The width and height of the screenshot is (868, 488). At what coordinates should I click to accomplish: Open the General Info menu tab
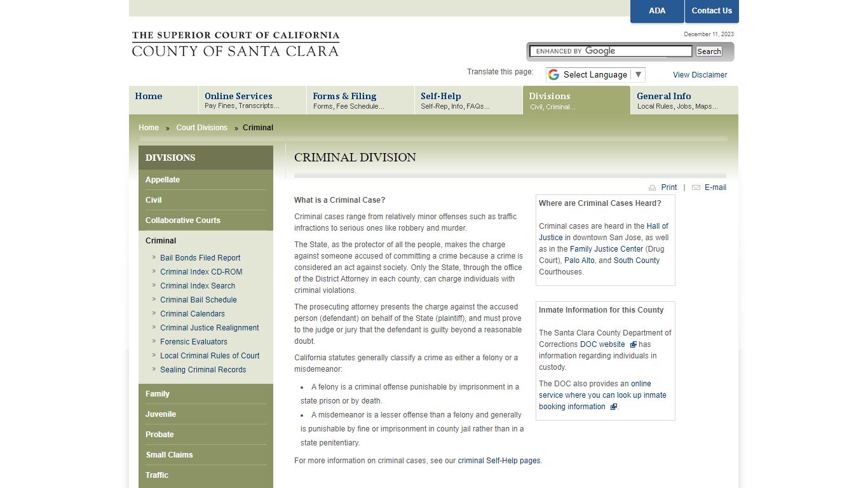click(684, 100)
